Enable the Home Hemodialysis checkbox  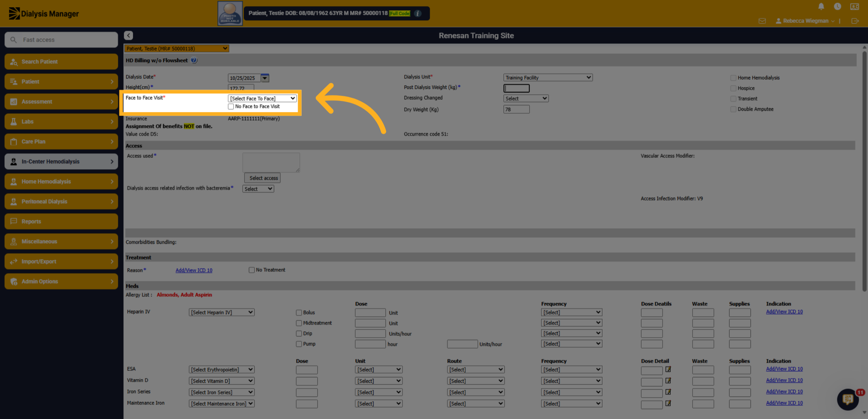(x=733, y=78)
